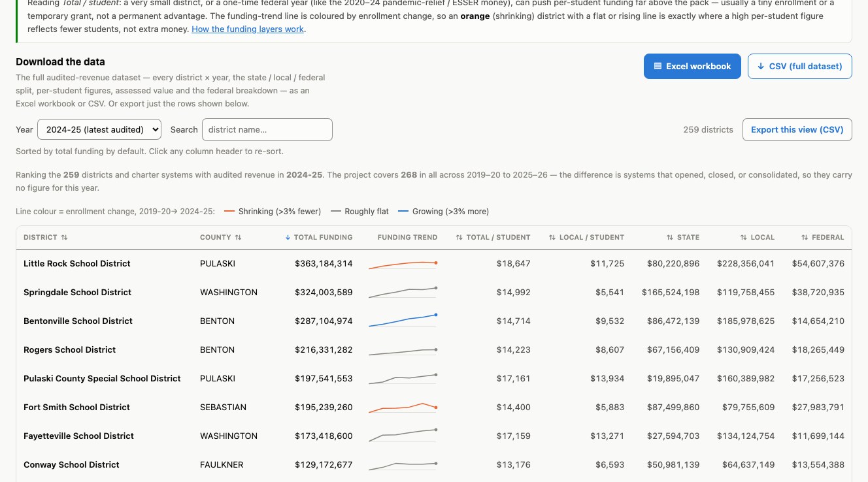868x482 pixels.
Task: Click total funding $324,003,589 cell
Action: [324, 292]
